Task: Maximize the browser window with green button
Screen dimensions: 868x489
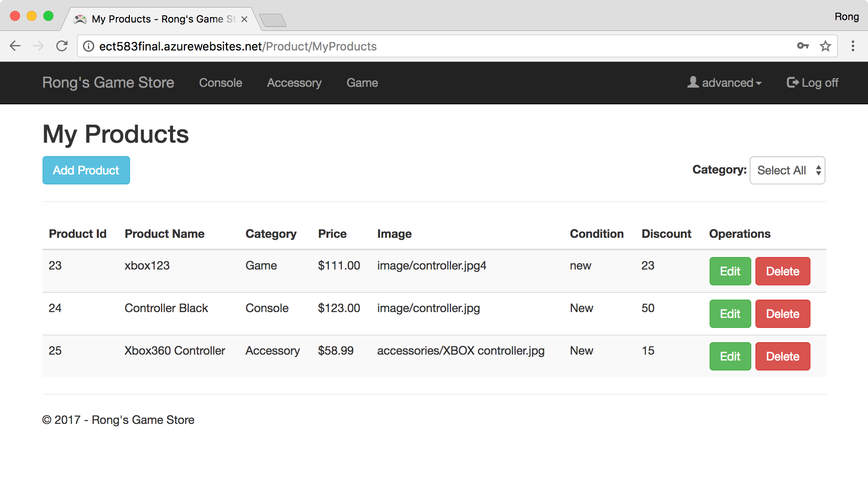Action: pyautogui.click(x=48, y=16)
